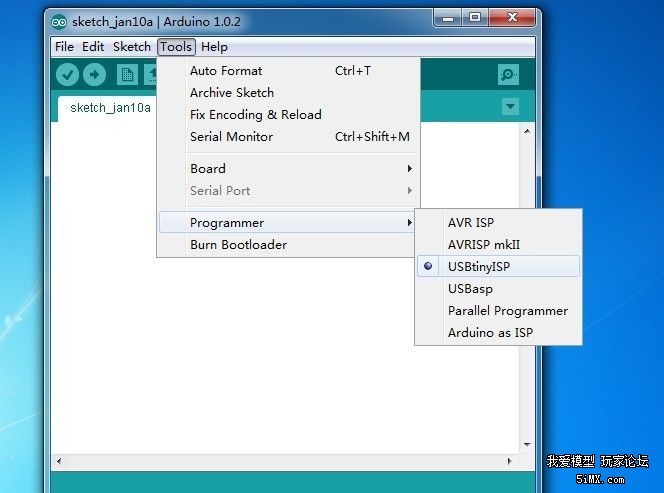Screen dimensions: 664x493
Task: Select USBtinyISP programmer radio option
Action: (x=498, y=266)
